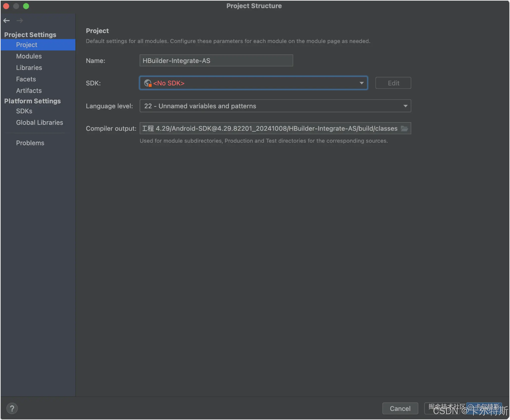
Task: Open the SDK combo box showing No SDK
Action: click(254, 83)
